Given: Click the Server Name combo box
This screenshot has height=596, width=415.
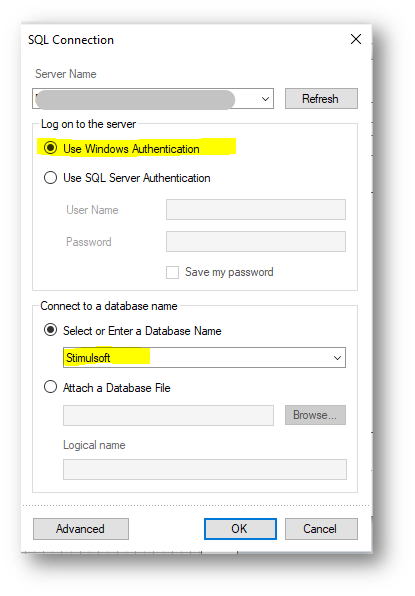Looking at the screenshot, I should 153,99.
